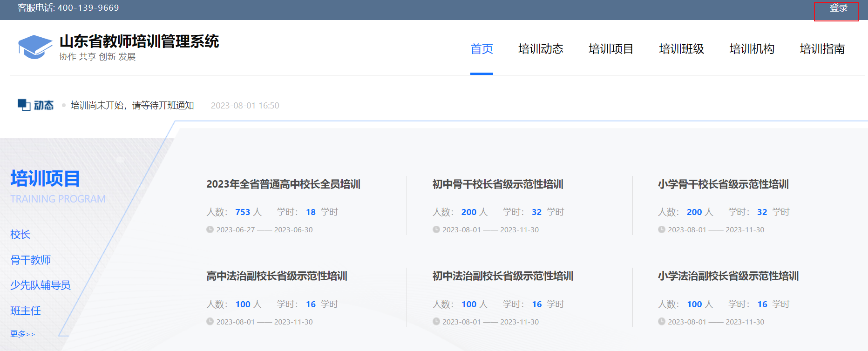This screenshot has height=351, width=868.
Task: Open 小学骨干校长省级示范性培训 project
Action: coord(723,184)
